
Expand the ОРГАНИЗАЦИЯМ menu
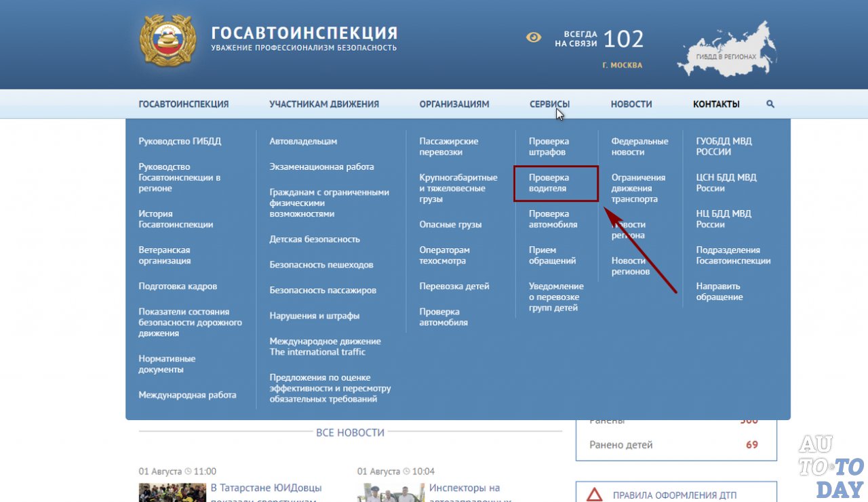coord(454,104)
